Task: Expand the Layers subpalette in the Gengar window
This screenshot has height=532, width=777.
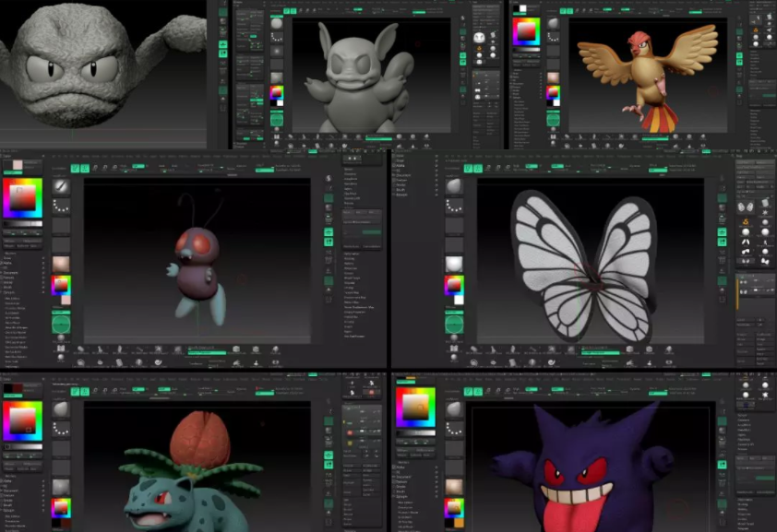Action: [x=743, y=435]
